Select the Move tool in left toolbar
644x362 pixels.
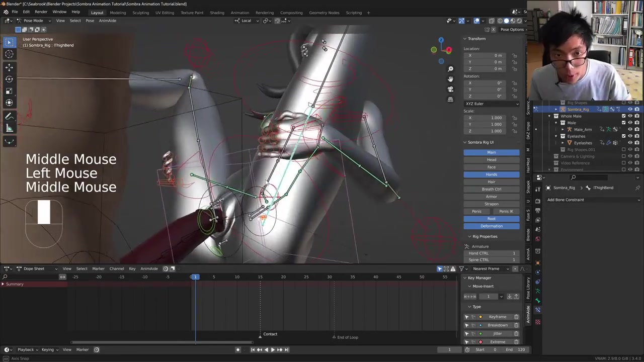click(x=9, y=66)
